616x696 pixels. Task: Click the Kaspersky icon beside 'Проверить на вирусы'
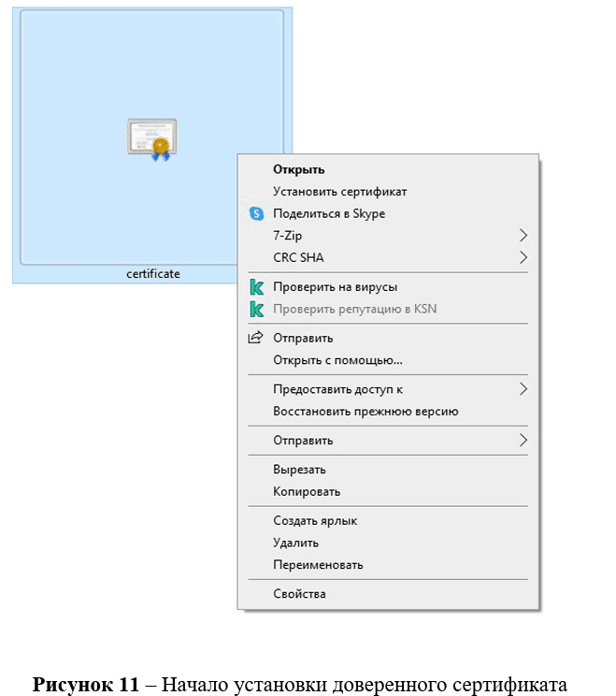256,287
